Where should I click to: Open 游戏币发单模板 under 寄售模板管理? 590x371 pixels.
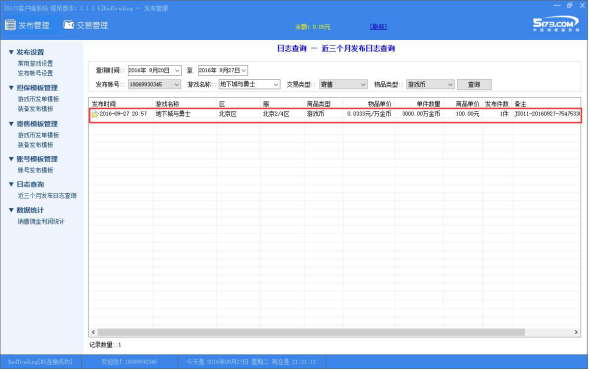point(38,135)
